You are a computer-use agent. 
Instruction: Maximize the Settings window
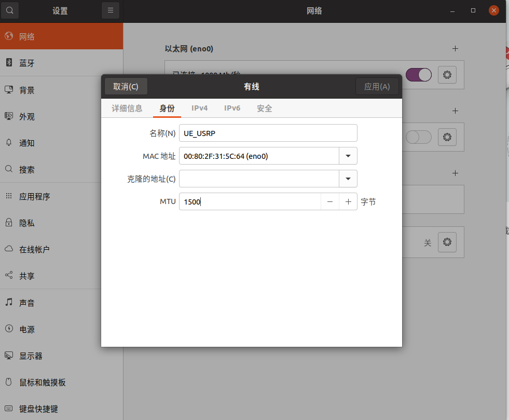[473, 10]
